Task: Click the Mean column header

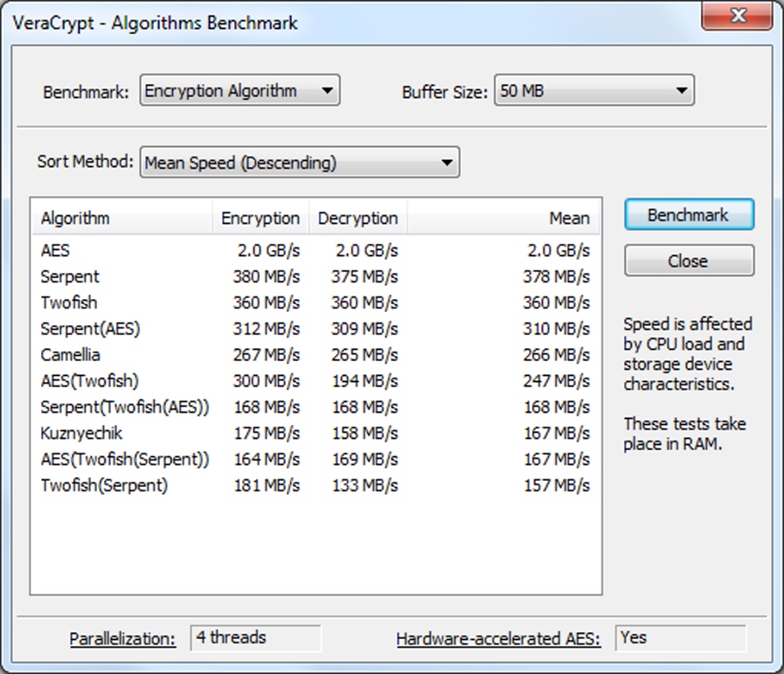Action: click(503, 219)
